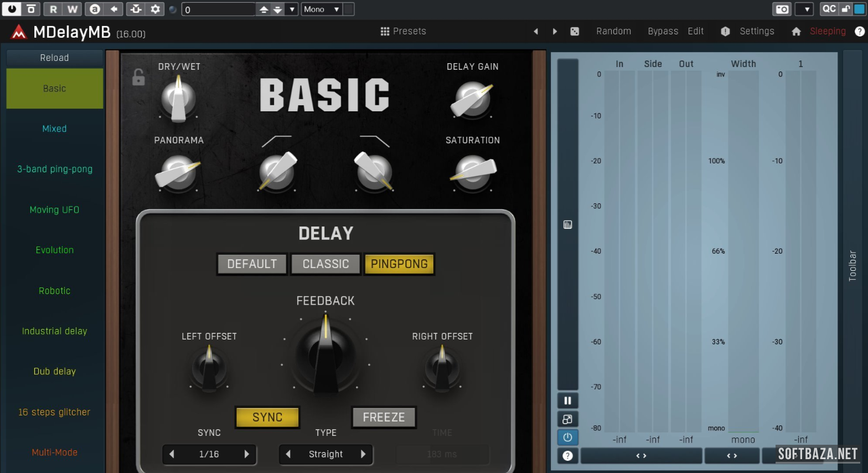868x473 pixels.
Task: Click the meter power icon
Action: 567,438
